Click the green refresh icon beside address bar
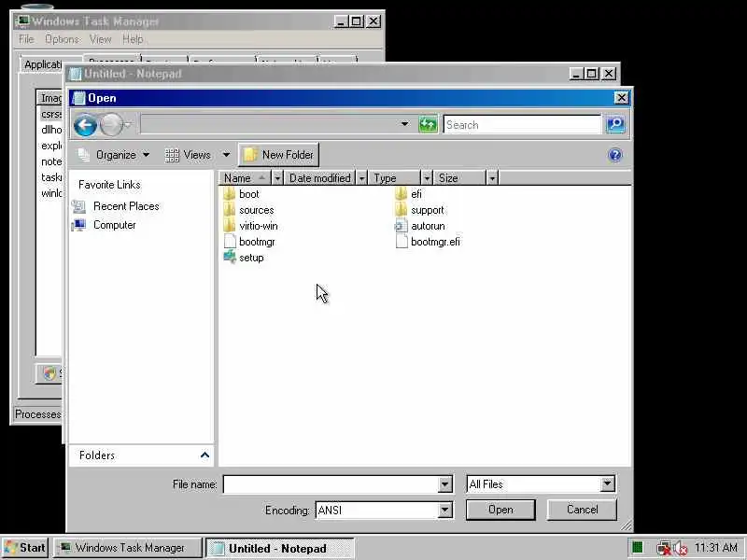 [428, 125]
